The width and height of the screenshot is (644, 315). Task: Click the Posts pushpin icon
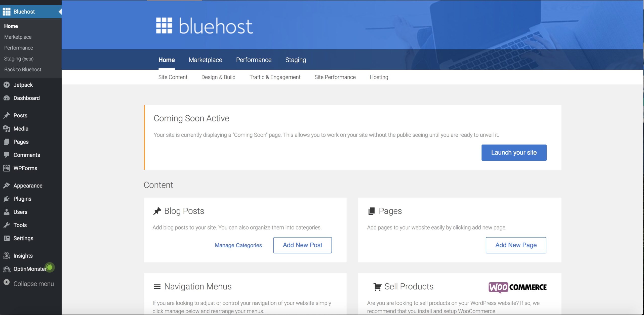click(7, 115)
